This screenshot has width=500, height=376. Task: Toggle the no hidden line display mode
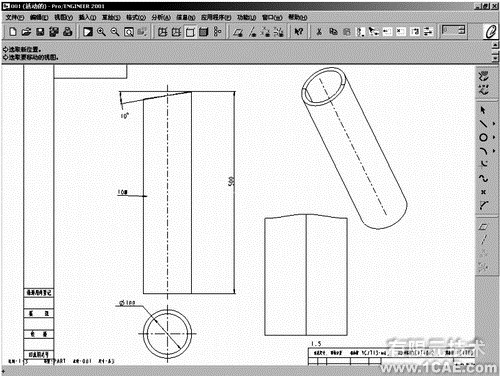click(x=190, y=32)
